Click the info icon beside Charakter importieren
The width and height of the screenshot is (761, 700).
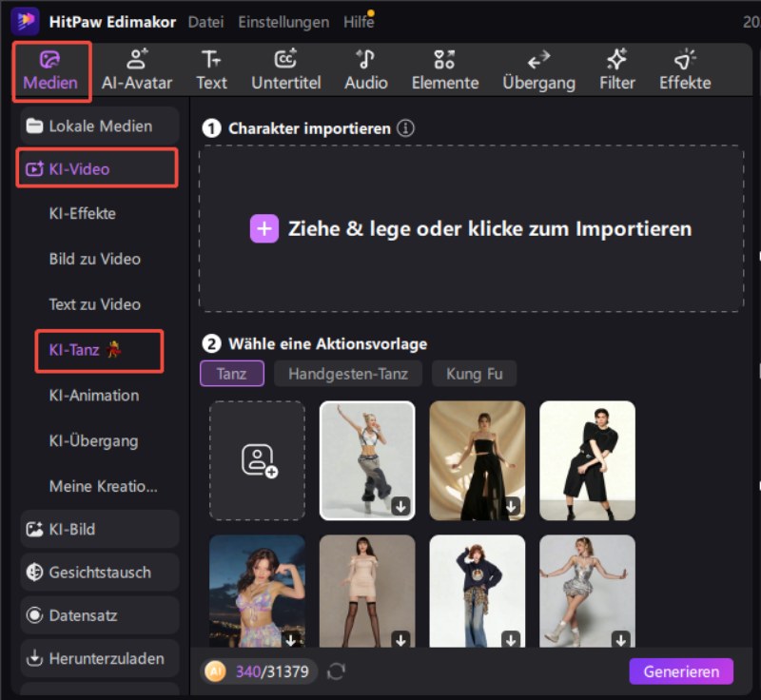tap(406, 128)
